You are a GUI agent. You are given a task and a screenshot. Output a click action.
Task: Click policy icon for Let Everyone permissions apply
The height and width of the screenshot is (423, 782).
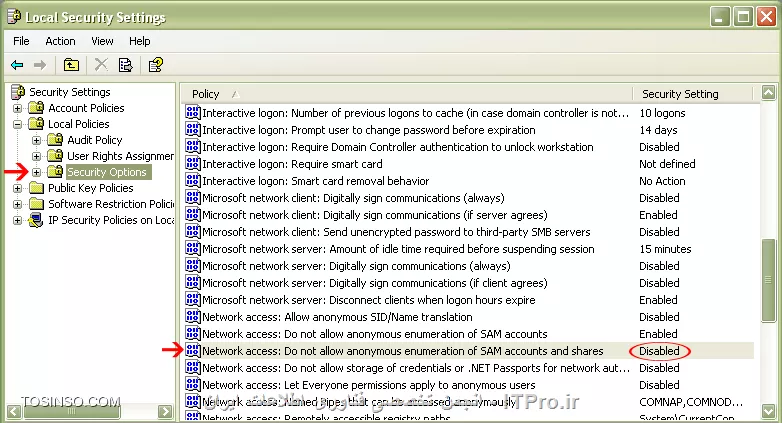[193, 384]
